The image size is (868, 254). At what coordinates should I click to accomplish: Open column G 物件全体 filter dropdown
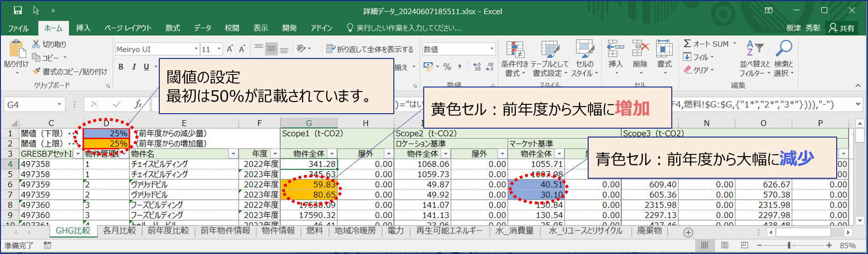tap(332, 154)
